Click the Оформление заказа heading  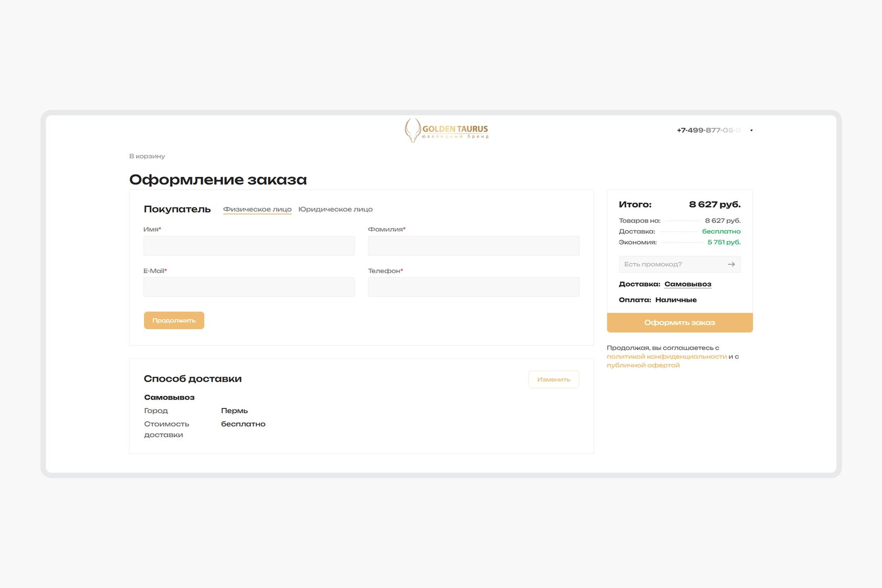(x=218, y=180)
